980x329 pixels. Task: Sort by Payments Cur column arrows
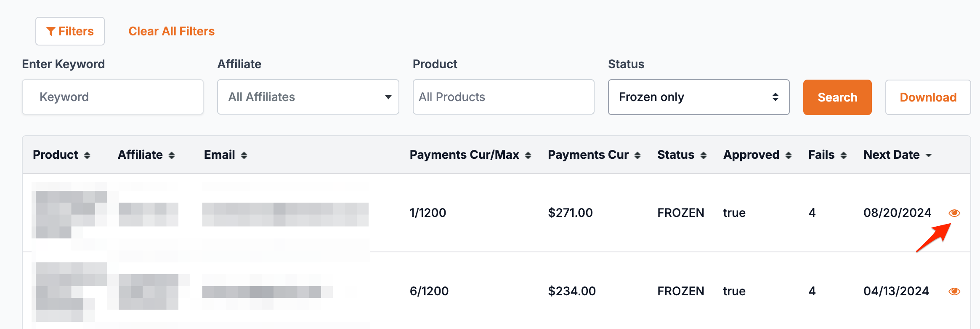click(x=637, y=155)
